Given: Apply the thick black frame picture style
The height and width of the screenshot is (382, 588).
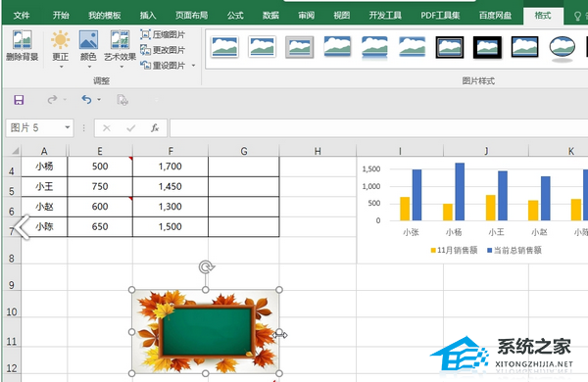Looking at the screenshot, I should 487,48.
